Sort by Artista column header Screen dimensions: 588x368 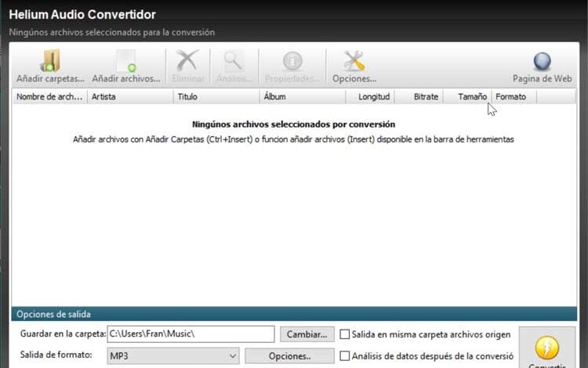pyautogui.click(x=130, y=96)
